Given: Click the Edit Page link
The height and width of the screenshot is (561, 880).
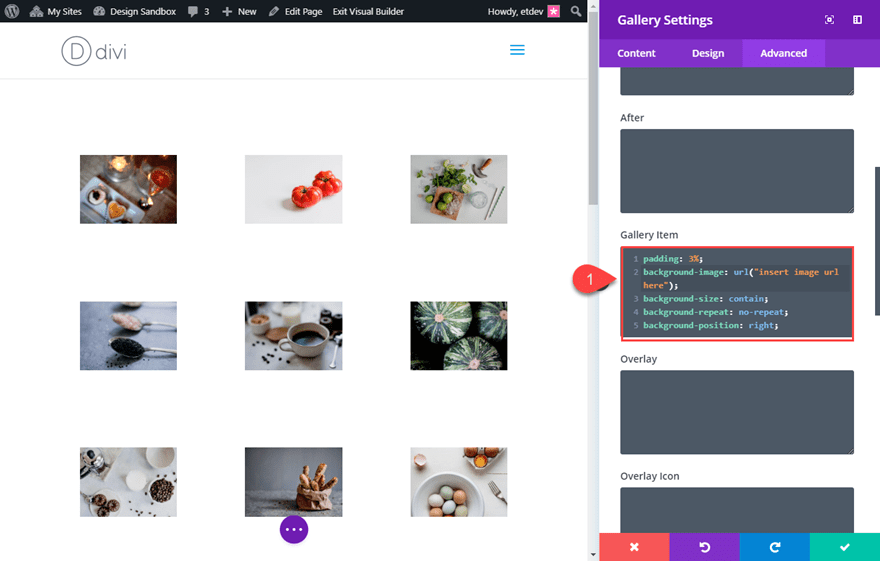Looking at the screenshot, I should coord(295,11).
